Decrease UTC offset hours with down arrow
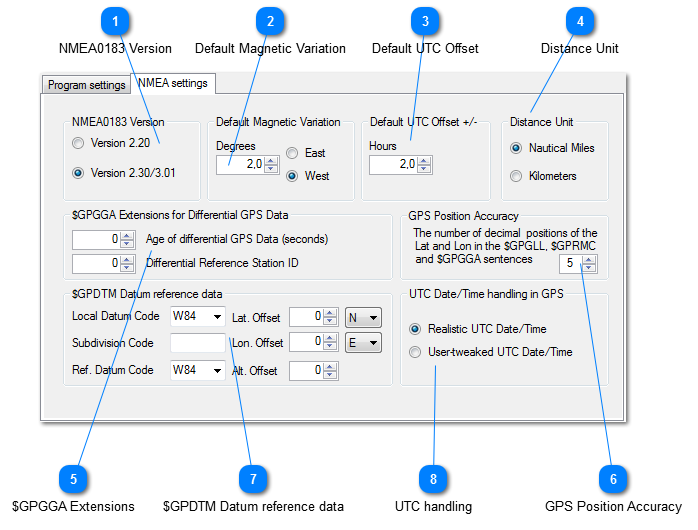698x530 pixels. click(x=424, y=169)
